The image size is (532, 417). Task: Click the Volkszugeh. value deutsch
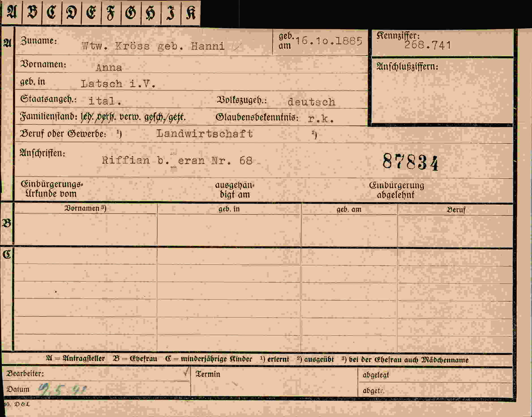(x=312, y=102)
